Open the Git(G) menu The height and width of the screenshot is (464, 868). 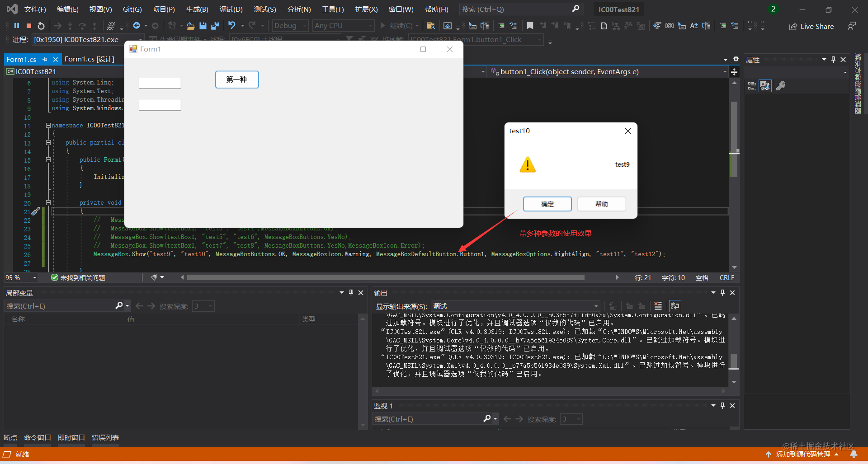tap(132, 9)
